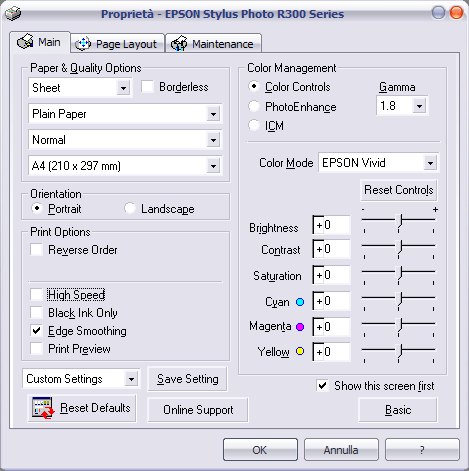Click the Brightness slider thumb
Viewport: 469px width, 471px height.
pyautogui.click(x=399, y=222)
